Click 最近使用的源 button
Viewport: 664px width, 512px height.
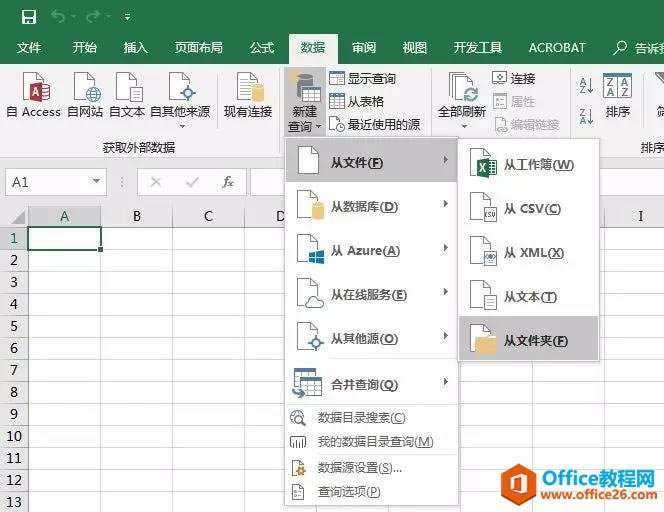click(375, 124)
